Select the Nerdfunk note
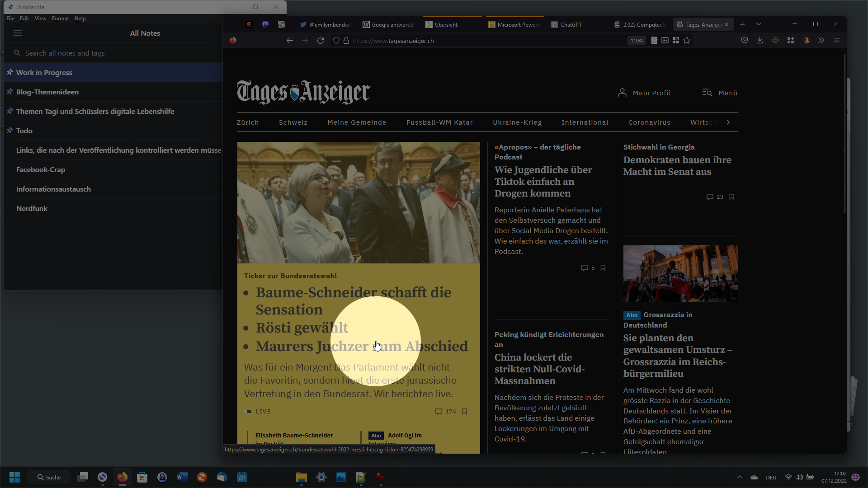 [113, 208]
